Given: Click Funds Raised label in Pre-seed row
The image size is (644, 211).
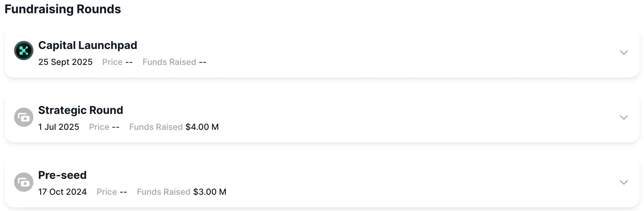Looking at the screenshot, I should [164, 192].
